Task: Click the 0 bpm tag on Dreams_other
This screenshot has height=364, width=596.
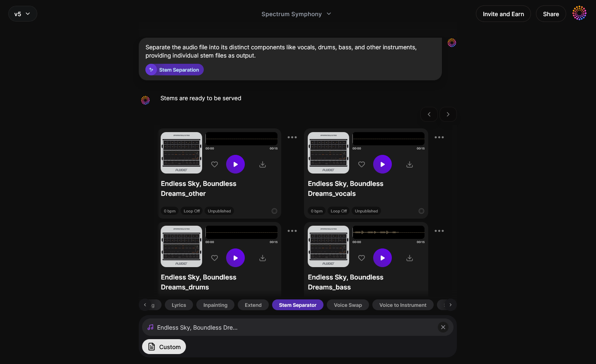Action: point(170,211)
